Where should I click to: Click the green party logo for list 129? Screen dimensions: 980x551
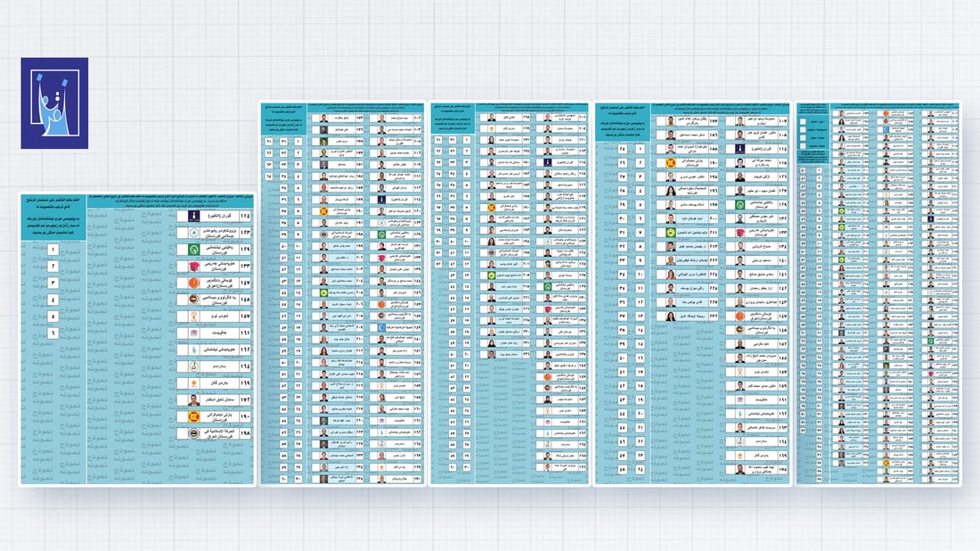coord(192,250)
